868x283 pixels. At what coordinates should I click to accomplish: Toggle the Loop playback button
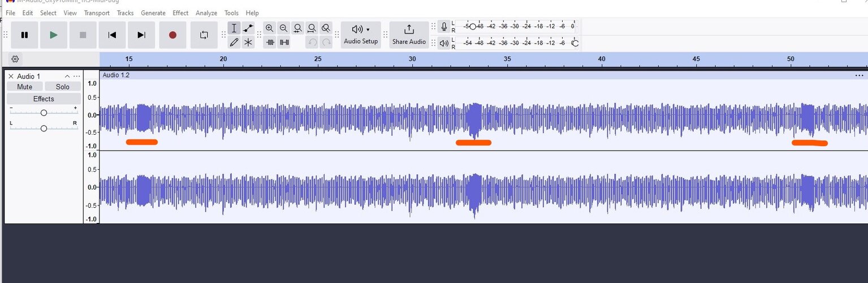tap(204, 35)
